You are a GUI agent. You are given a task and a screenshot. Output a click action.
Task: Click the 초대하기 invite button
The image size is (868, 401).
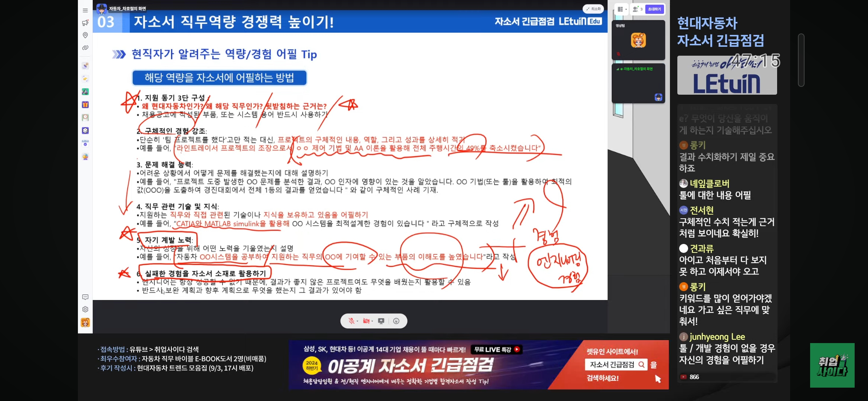tap(654, 9)
